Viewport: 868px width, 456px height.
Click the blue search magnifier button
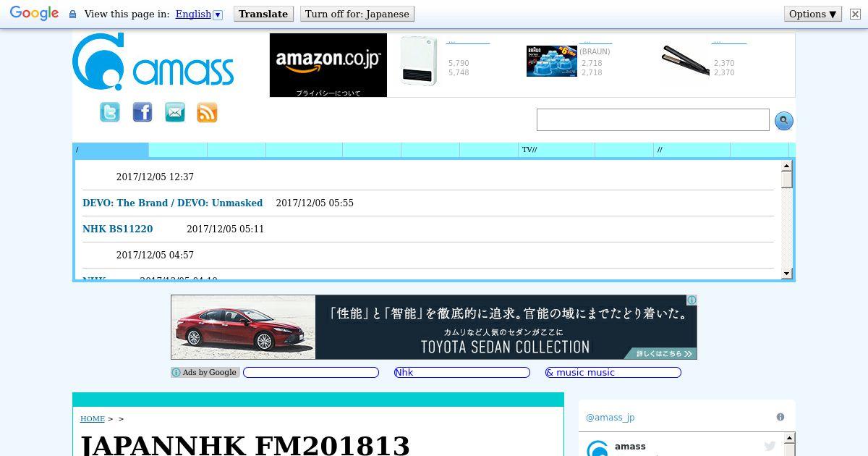784,121
